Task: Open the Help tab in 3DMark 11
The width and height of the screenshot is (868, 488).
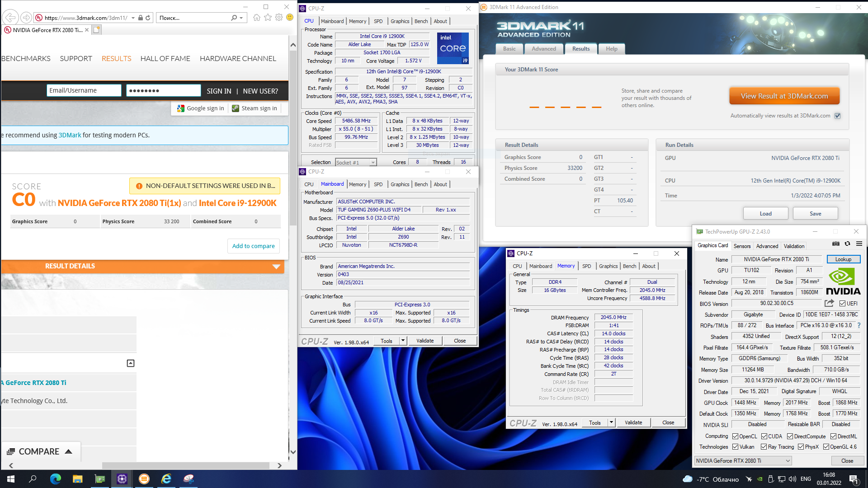Action: tap(612, 49)
